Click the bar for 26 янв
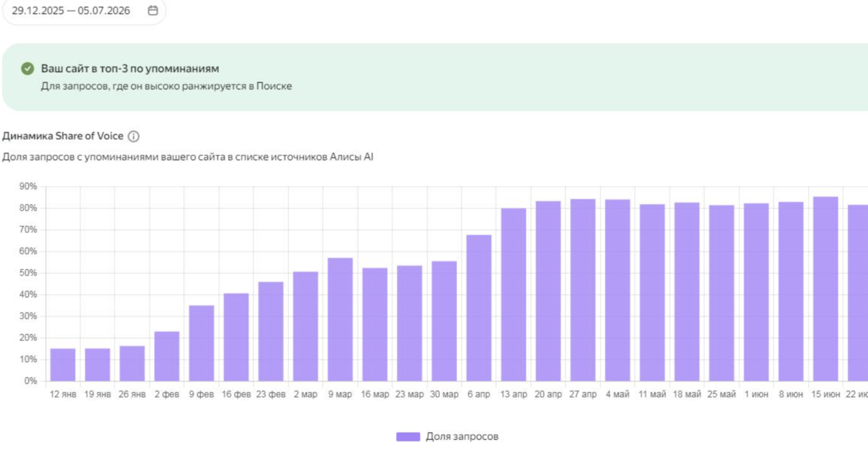Screen dimensions: 868x451 (x=132, y=364)
